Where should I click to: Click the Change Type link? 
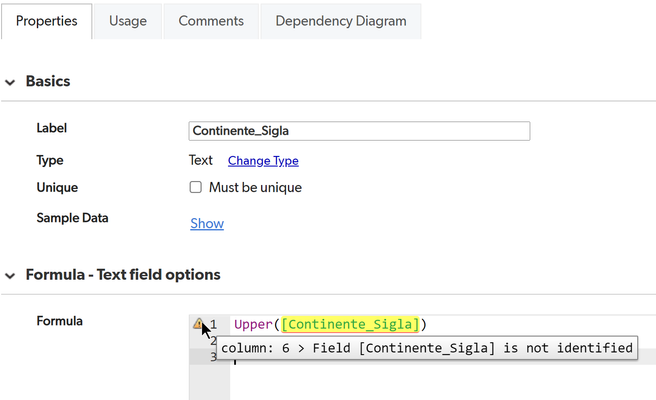263,161
